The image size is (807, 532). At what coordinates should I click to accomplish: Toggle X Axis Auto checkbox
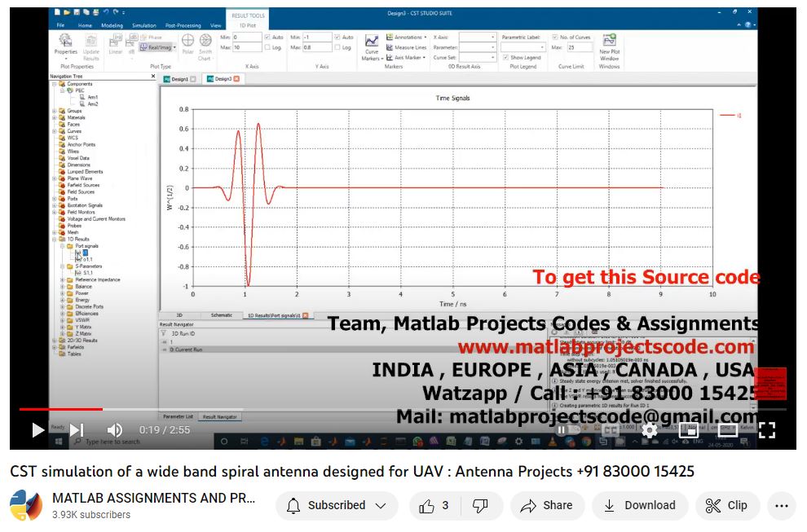pos(268,37)
